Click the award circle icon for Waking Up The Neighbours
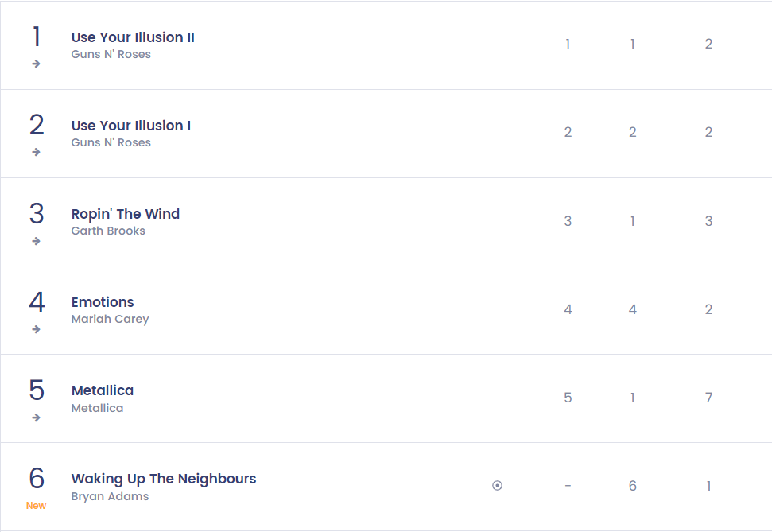The image size is (772, 532). pos(497,486)
